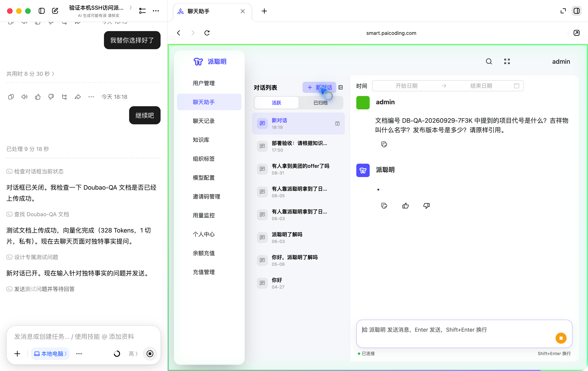The image size is (588, 371).
Task: Open 知识库 in the sidebar menu
Action: [201, 140]
